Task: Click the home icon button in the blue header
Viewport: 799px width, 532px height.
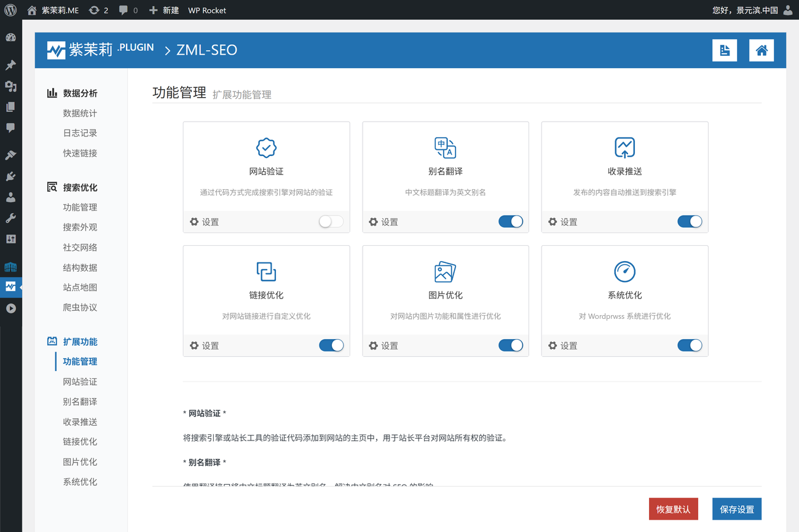Action: click(x=762, y=50)
